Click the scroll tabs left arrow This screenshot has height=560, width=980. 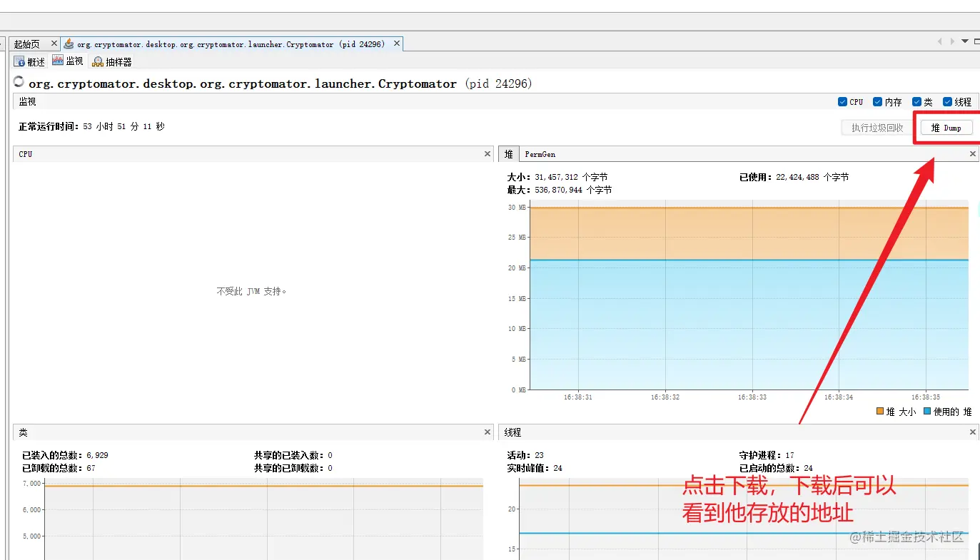940,42
